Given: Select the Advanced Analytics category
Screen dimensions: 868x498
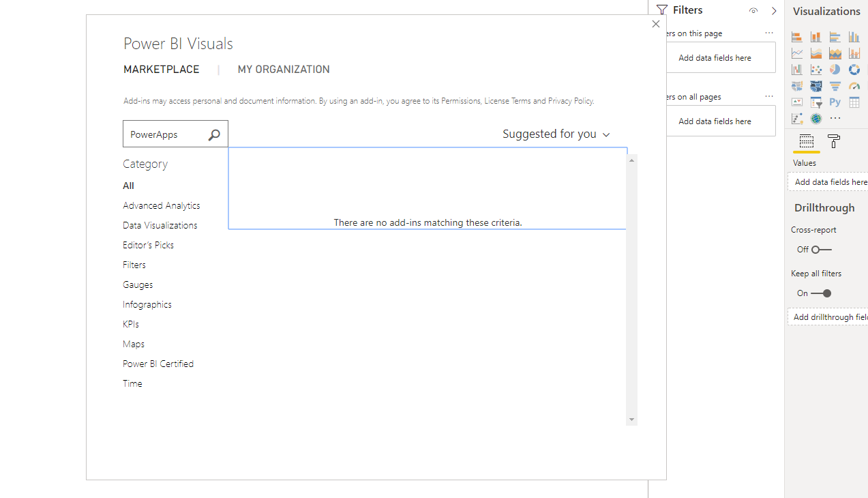Looking at the screenshot, I should pyautogui.click(x=162, y=205).
